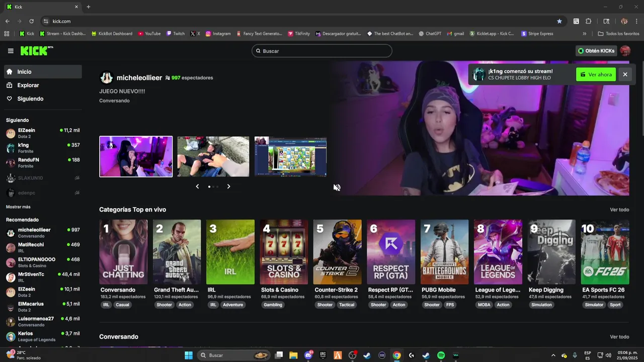Screen dimensions: 644x362
Task: Unmute the featured stream
Action: pyautogui.click(x=337, y=188)
